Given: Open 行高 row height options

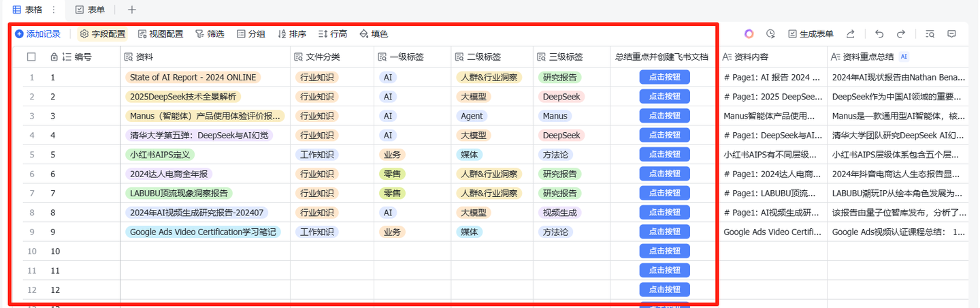Looking at the screenshot, I should [x=333, y=34].
